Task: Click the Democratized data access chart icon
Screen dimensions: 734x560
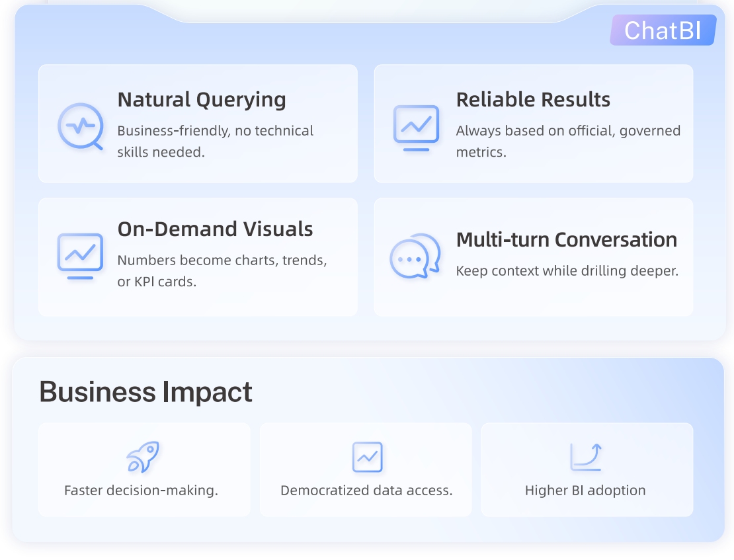Action: click(x=367, y=457)
